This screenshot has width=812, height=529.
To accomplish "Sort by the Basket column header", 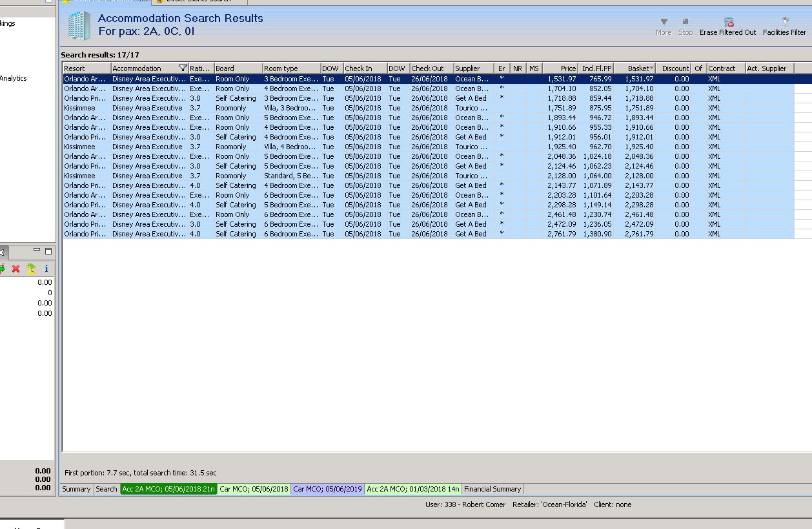I will point(638,68).
